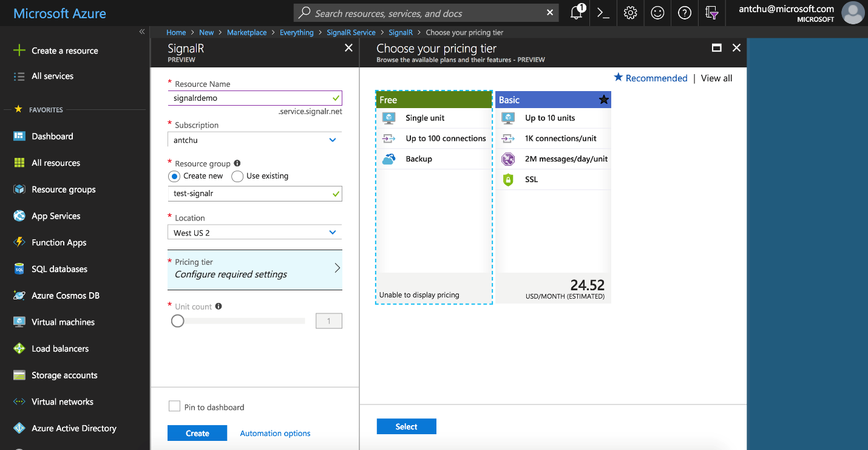Open Dashboard from the sidebar menu

coord(52,136)
